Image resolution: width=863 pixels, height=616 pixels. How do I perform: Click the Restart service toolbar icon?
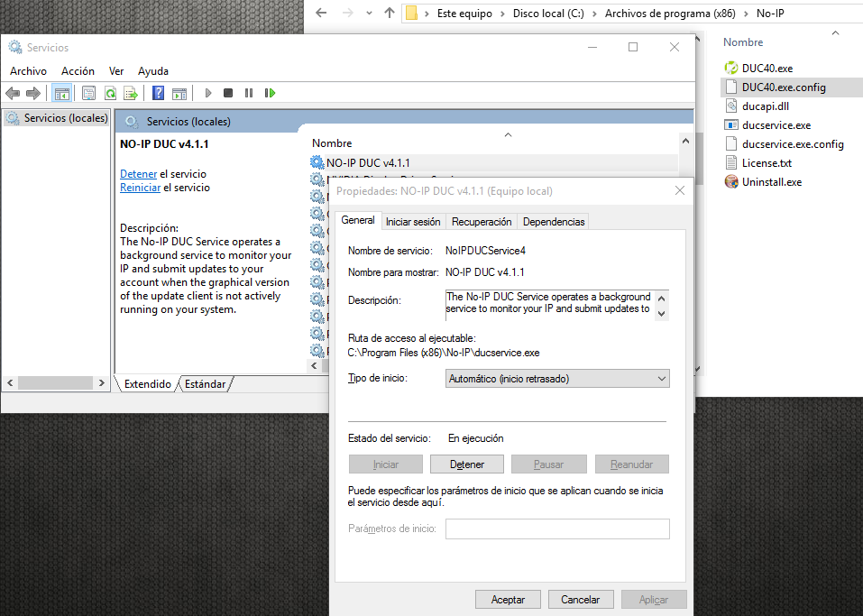[270, 93]
